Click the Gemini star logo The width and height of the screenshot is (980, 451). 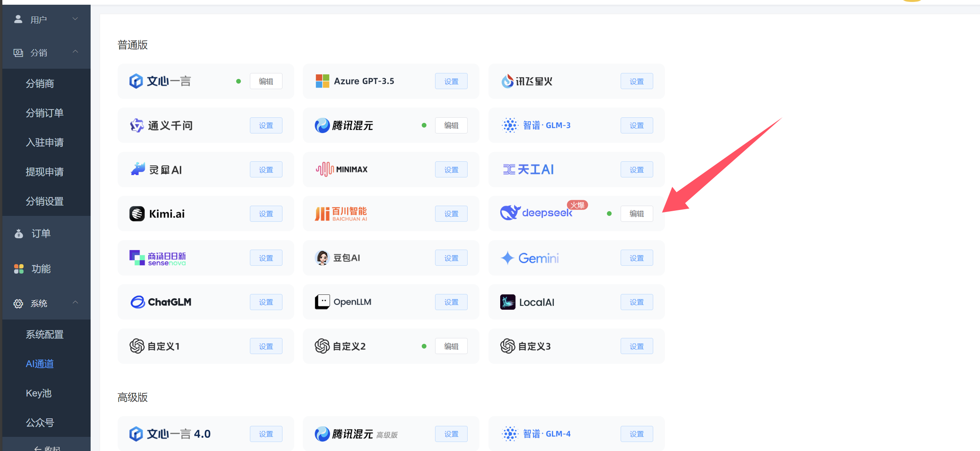[508, 258]
